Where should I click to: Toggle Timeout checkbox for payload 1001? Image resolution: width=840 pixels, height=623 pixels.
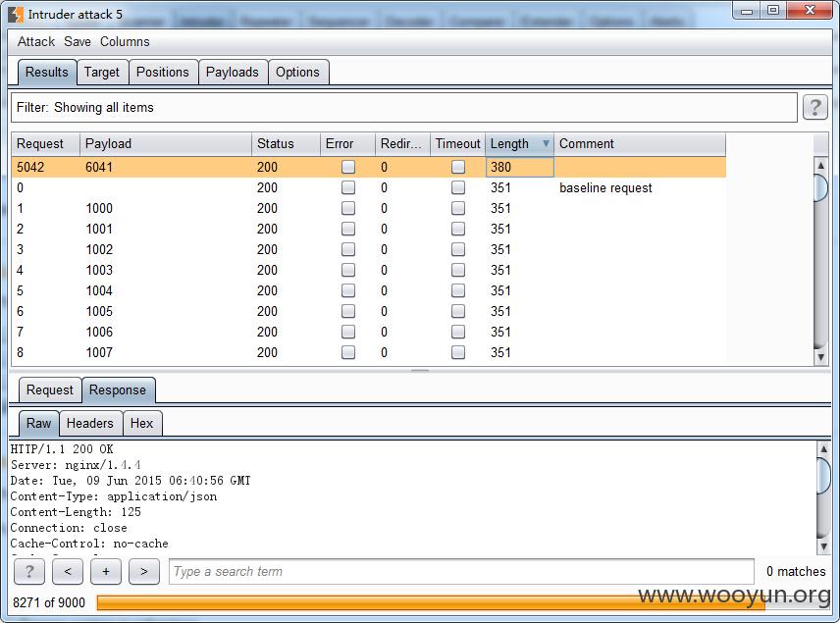tap(458, 229)
